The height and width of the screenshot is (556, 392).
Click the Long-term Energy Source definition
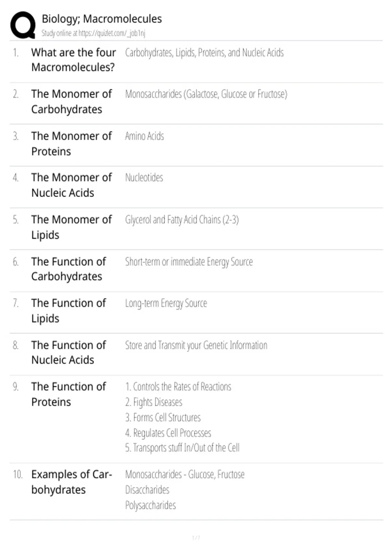[x=166, y=304]
